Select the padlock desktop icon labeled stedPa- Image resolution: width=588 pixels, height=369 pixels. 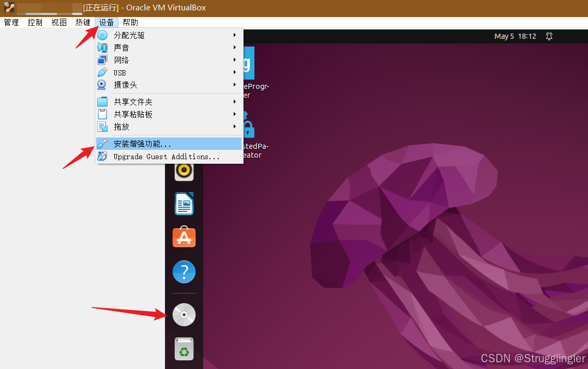click(x=249, y=125)
